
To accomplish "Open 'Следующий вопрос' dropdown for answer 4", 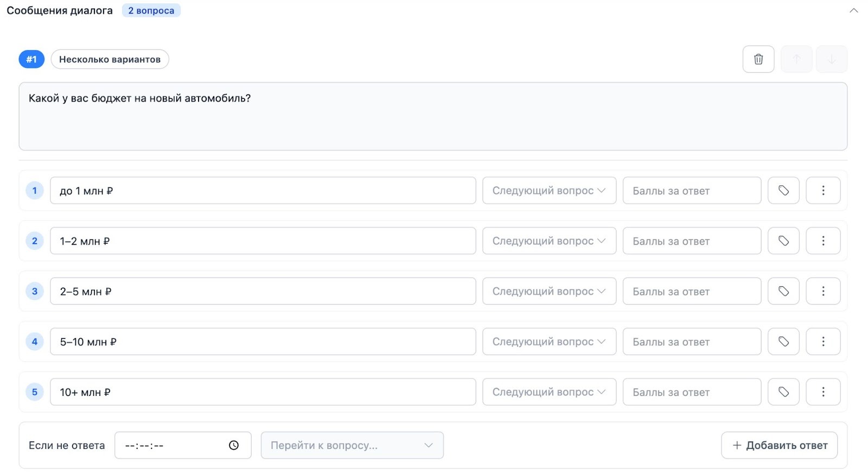I will pos(549,342).
